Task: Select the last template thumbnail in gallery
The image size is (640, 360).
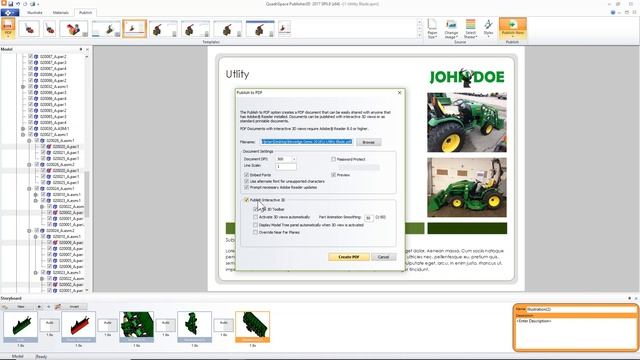Action: point(284,29)
